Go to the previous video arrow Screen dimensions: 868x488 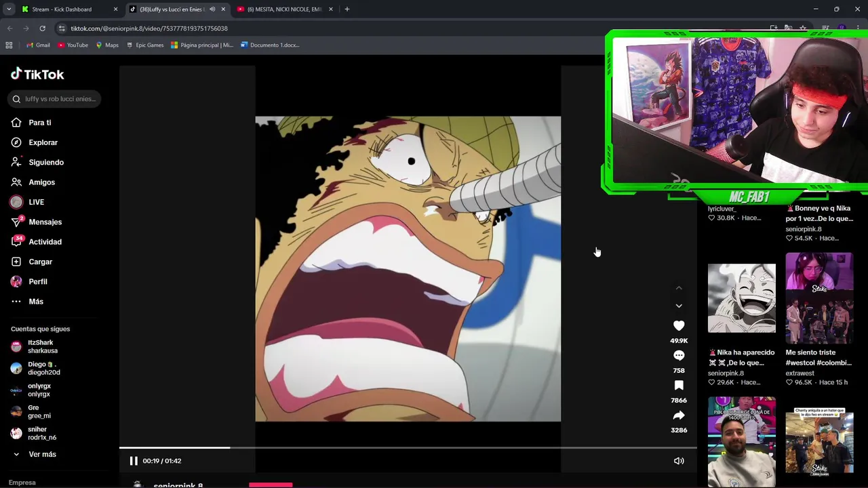coord(679,288)
